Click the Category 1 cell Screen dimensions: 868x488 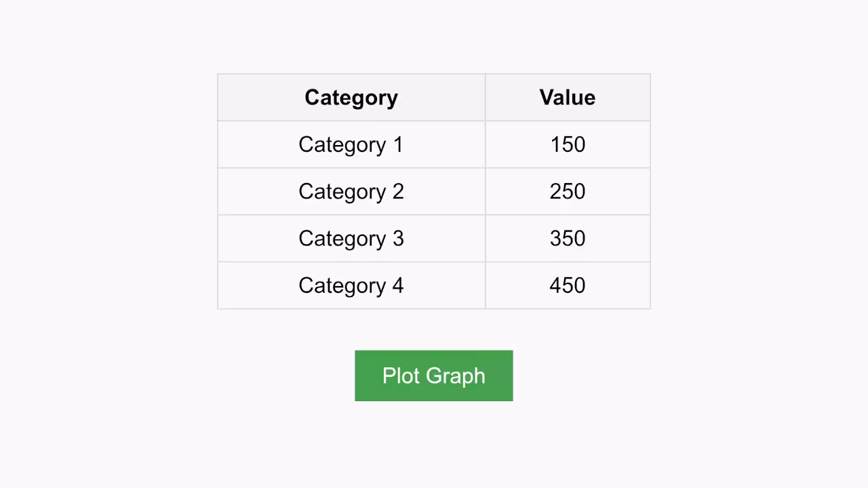pyautogui.click(x=351, y=144)
